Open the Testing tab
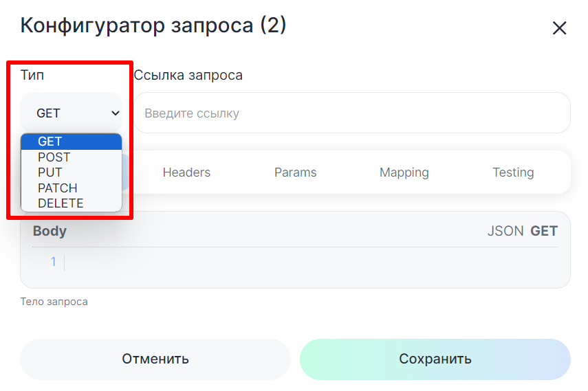 (513, 172)
